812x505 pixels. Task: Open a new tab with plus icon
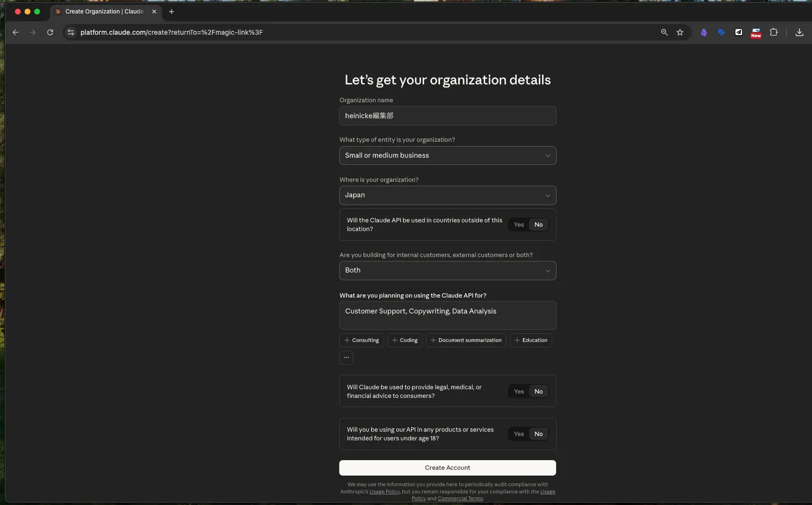click(171, 12)
